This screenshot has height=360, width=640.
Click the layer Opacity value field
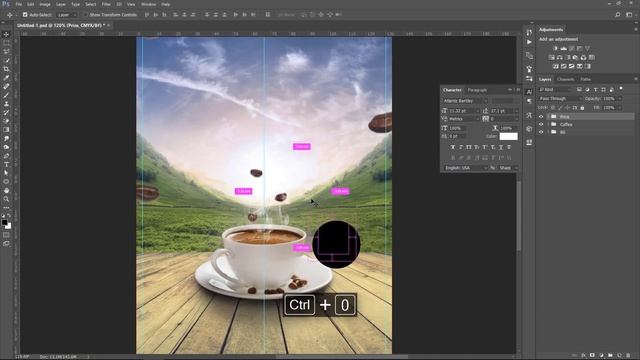click(609, 99)
